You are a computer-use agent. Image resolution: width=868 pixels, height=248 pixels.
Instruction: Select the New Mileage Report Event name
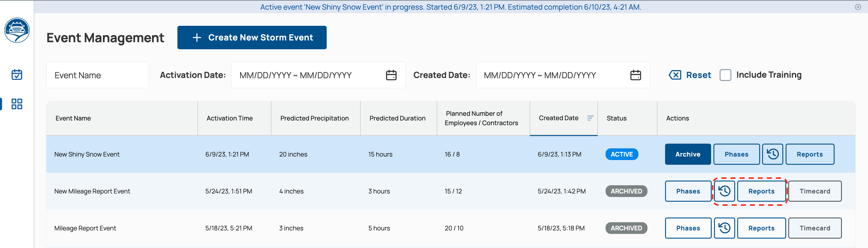click(92, 191)
